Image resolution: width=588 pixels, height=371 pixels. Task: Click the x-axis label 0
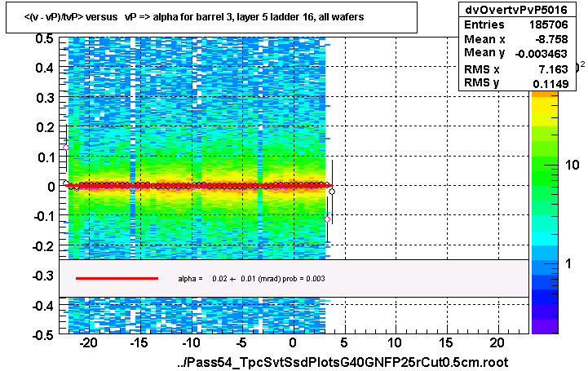tap(293, 342)
